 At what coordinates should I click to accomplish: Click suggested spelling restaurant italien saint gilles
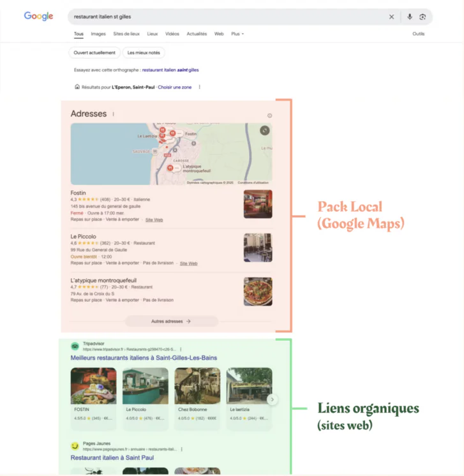170,70
